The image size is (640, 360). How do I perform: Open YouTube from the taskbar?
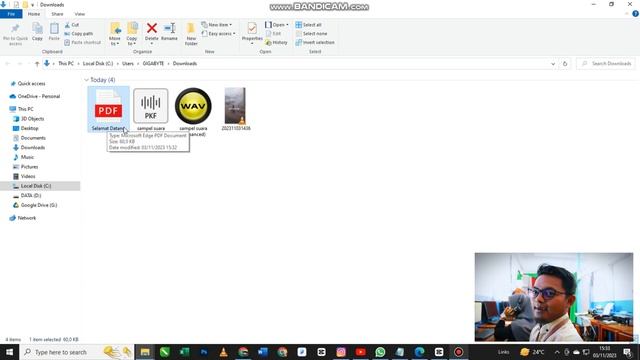click(360, 352)
